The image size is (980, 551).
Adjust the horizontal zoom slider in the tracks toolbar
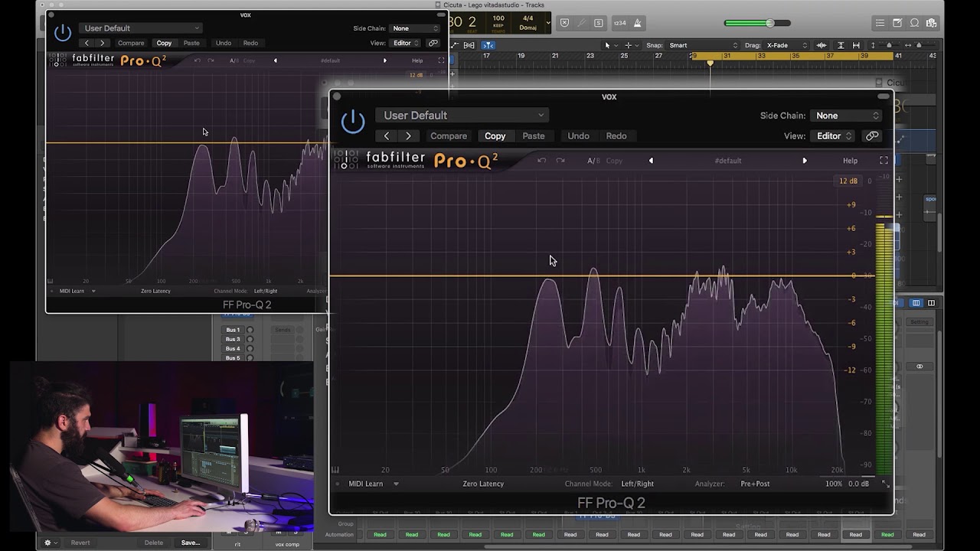(x=918, y=45)
